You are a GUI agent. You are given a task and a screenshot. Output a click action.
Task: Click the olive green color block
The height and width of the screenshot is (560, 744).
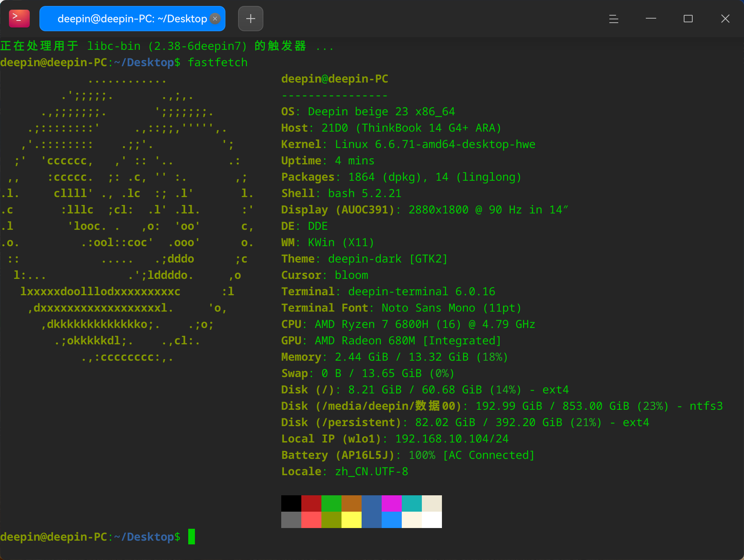pyautogui.click(x=331, y=520)
